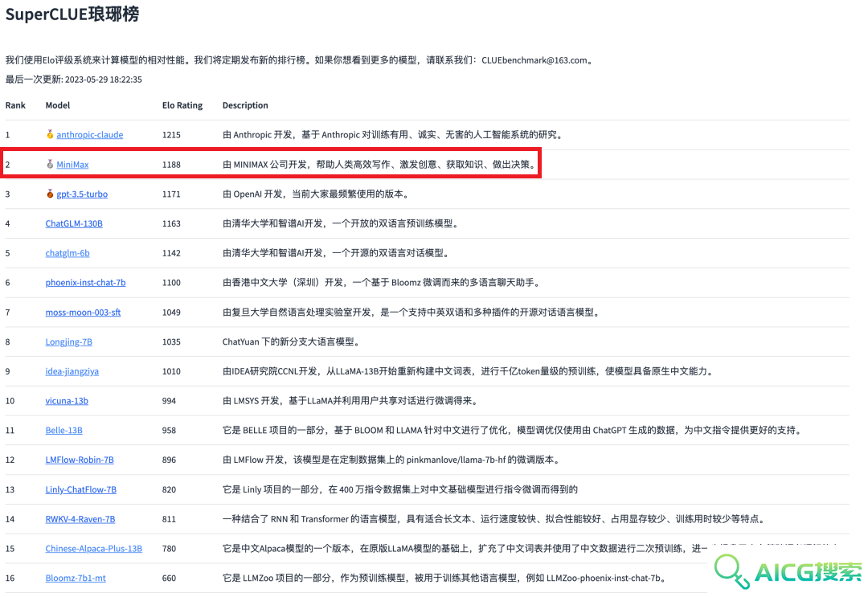Open the Bloomz-7b1-mt link
This screenshot has width=868, height=597.
tap(76, 578)
